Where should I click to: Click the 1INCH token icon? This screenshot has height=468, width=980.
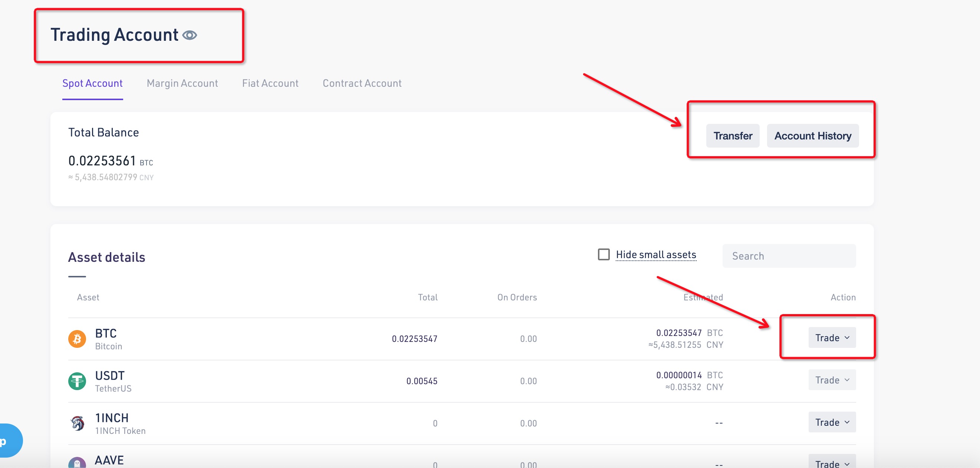77,423
